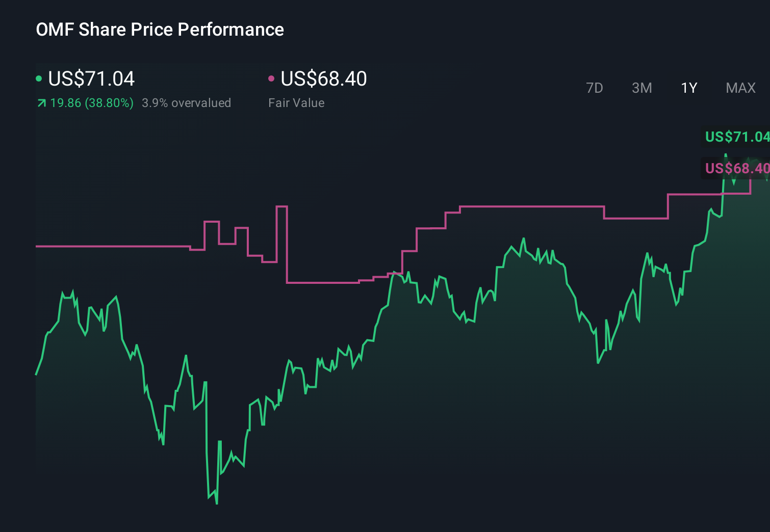Toggle the overvalued indicator display
Screen dimensions: 770x532
click(x=186, y=102)
